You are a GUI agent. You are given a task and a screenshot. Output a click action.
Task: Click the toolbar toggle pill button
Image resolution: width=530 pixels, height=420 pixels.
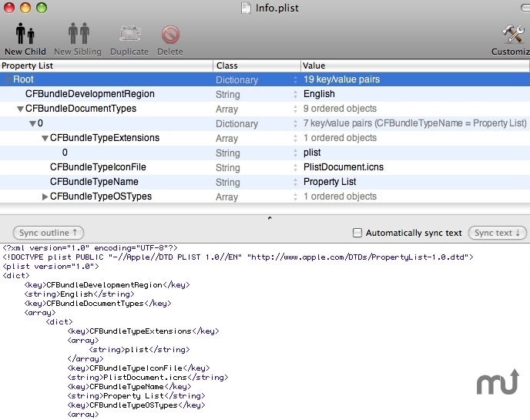click(x=525, y=8)
